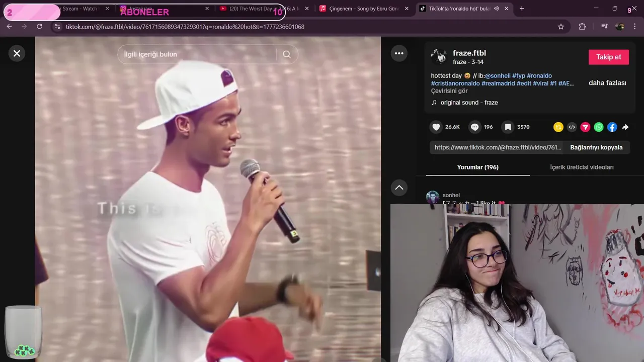Click the #cristianoronaldo hashtag
Viewport: 644px width, 362px height.
coord(455,83)
